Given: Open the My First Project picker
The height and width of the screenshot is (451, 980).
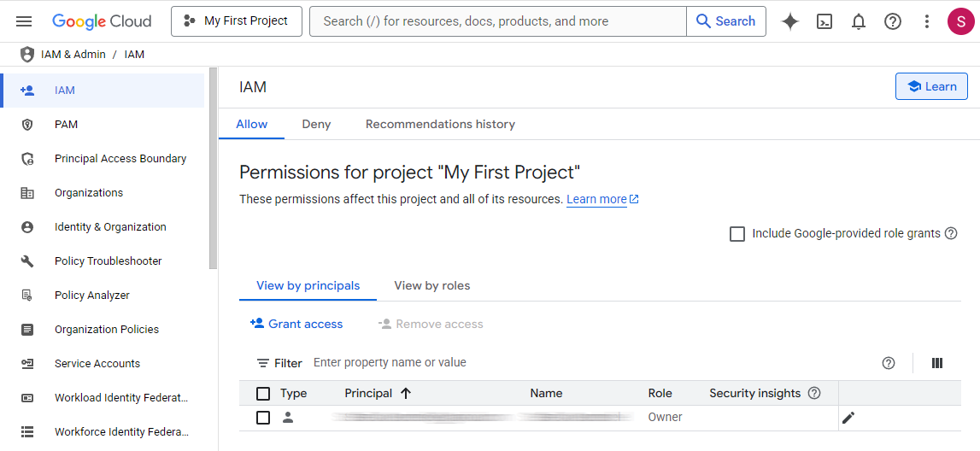Looking at the screenshot, I should click(237, 21).
